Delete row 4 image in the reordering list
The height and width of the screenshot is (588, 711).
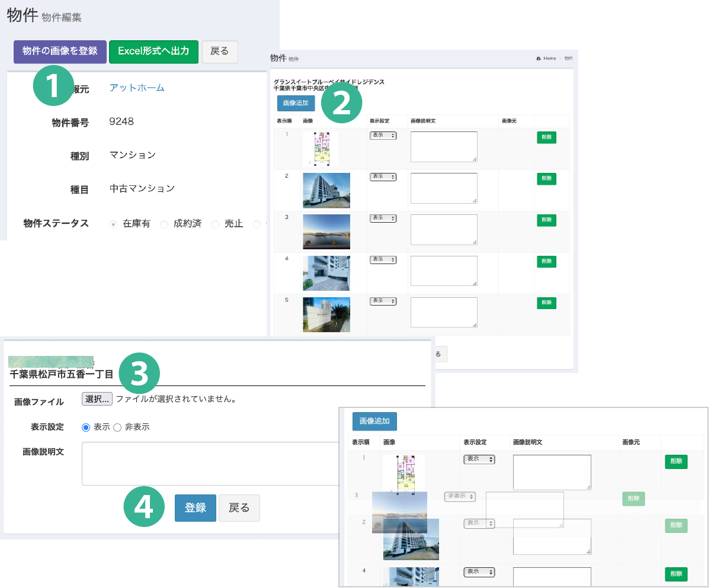[x=676, y=574]
